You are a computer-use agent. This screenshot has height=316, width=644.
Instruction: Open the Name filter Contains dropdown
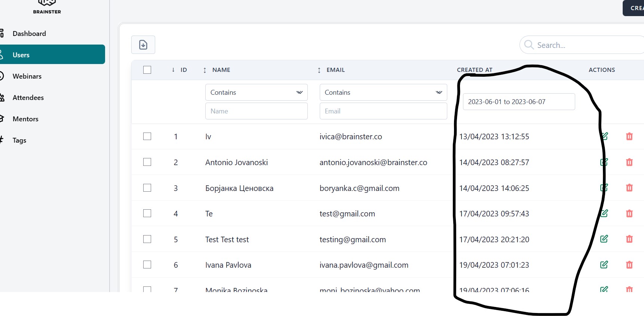256,92
